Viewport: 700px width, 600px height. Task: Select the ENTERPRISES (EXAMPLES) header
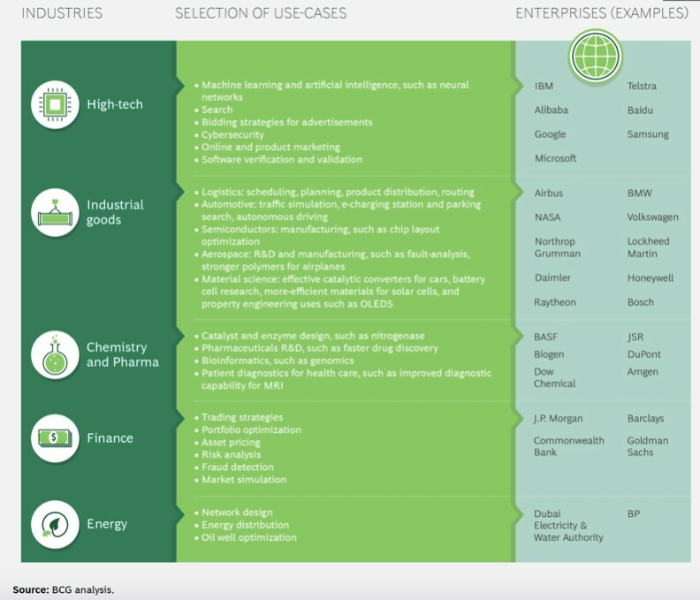click(602, 13)
